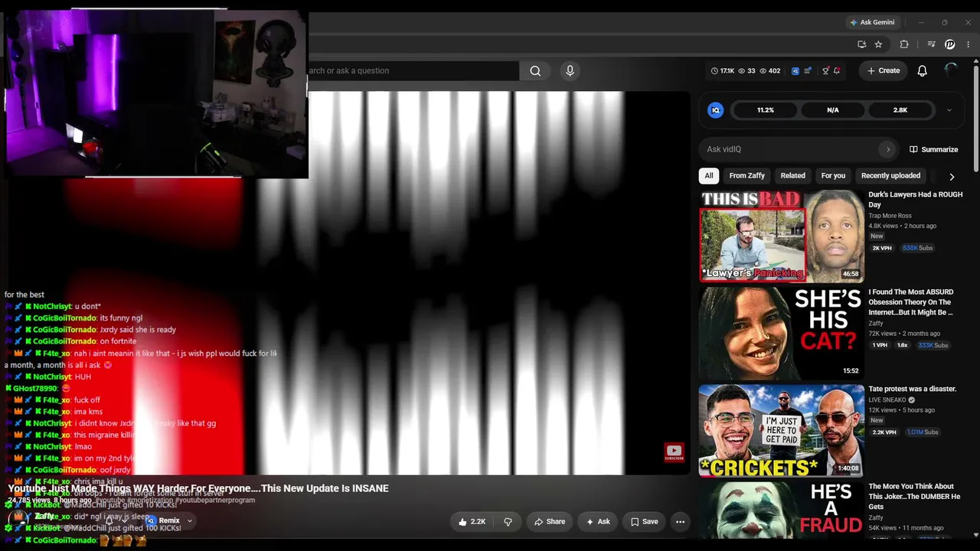Click the Ask Gemini button
Image resolution: width=980 pixels, height=551 pixels.
tap(872, 22)
